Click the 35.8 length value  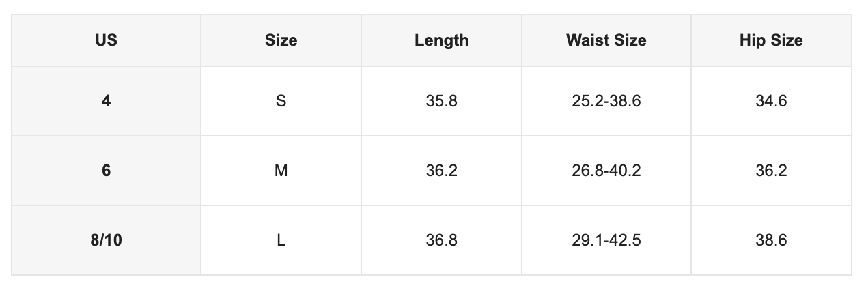click(441, 101)
